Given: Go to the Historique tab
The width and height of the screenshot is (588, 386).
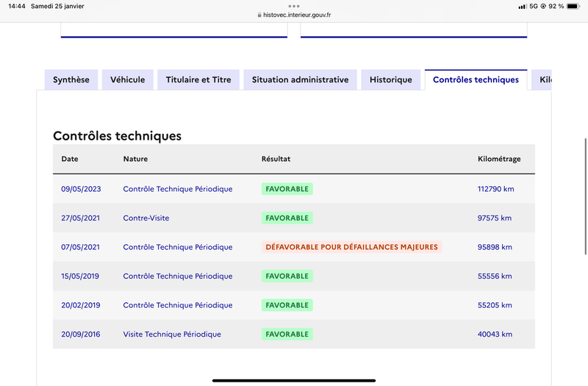Looking at the screenshot, I should click(391, 79).
